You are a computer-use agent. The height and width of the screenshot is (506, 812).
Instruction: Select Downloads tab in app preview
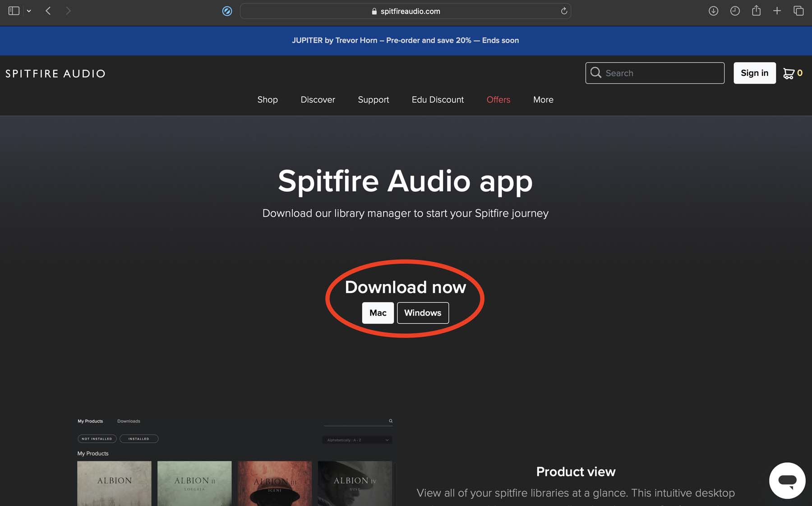(x=129, y=421)
